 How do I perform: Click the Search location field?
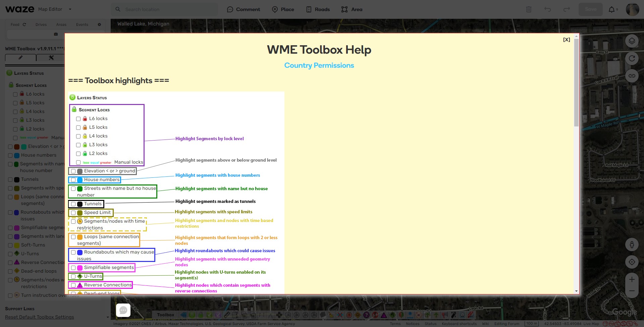(x=164, y=9)
